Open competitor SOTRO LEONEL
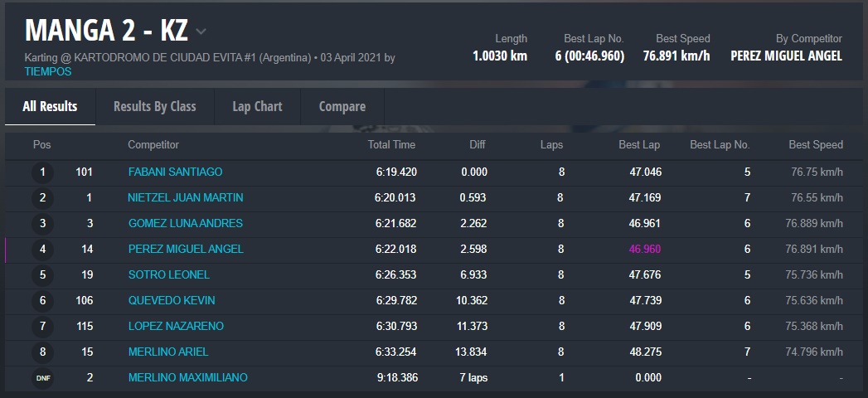The width and height of the screenshot is (868, 398). coord(169,274)
